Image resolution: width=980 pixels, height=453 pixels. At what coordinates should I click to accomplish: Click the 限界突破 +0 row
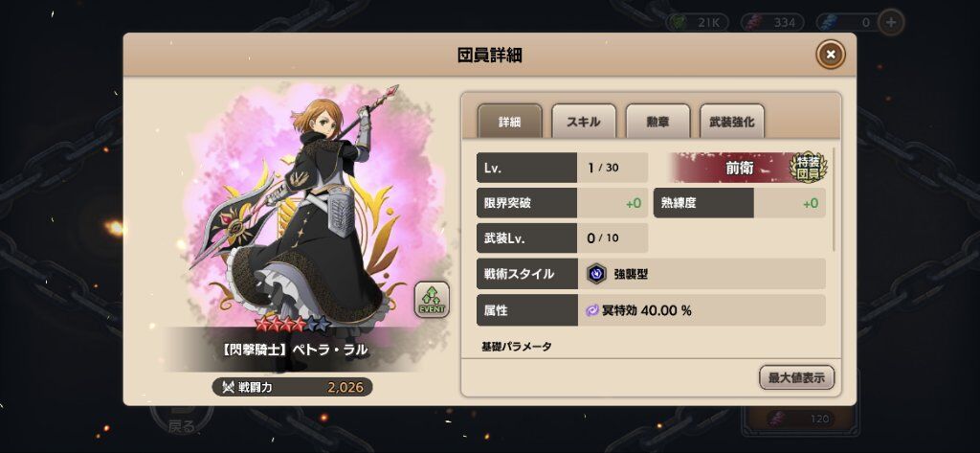[562, 203]
